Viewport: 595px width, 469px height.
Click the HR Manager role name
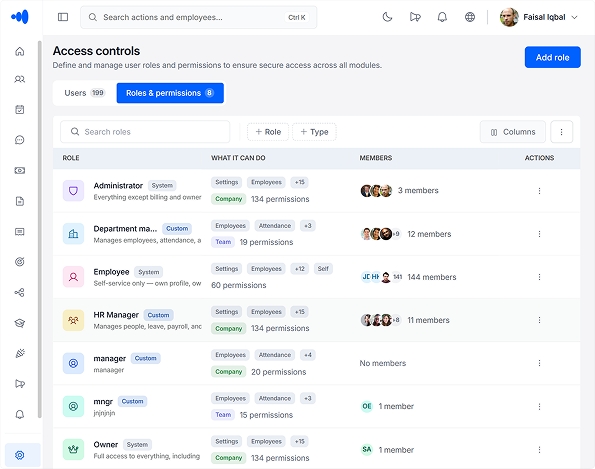coord(116,315)
